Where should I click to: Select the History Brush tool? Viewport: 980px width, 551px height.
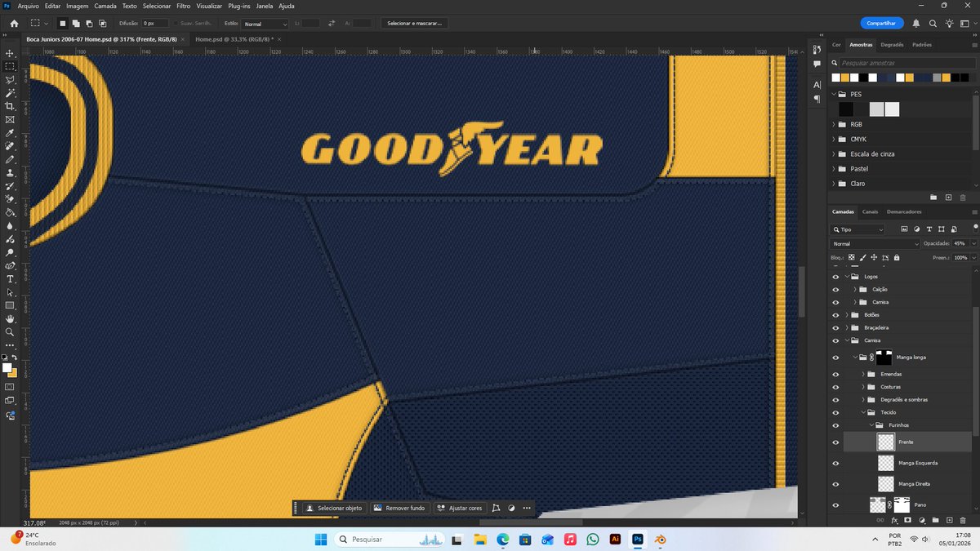click(x=10, y=186)
